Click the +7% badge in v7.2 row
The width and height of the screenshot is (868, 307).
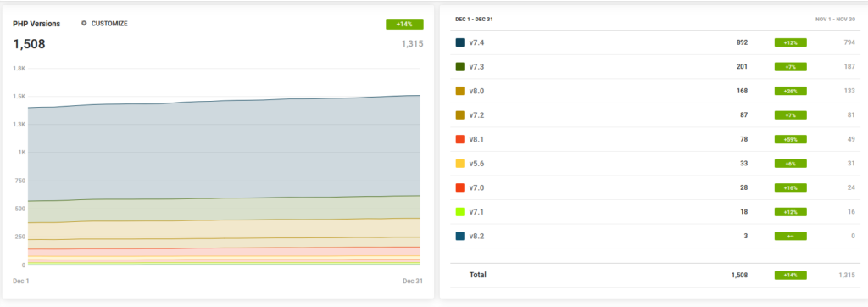pyautogui.click(x=791, y=115)
